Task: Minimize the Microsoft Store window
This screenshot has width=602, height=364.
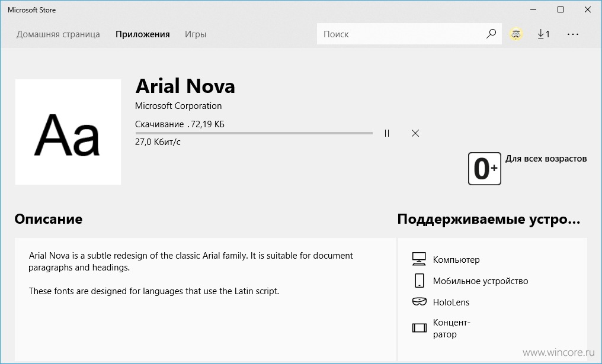Action: pyautogui.click(x=533, y=9)
